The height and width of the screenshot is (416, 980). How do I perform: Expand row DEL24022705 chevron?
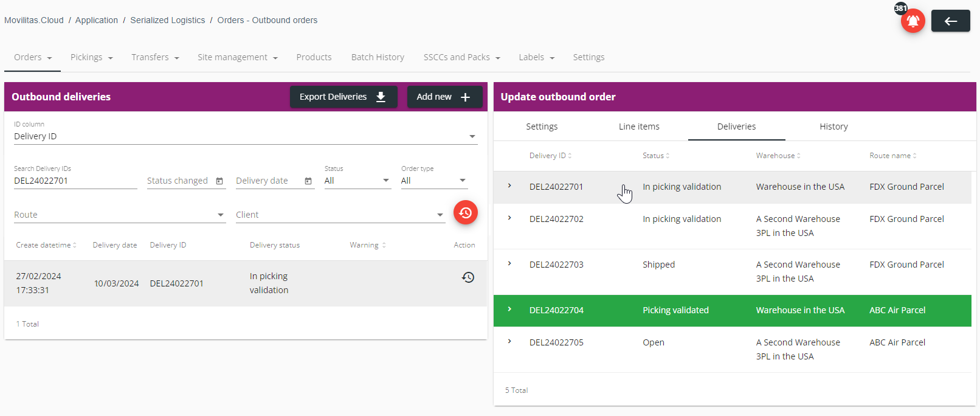point(509,341)
